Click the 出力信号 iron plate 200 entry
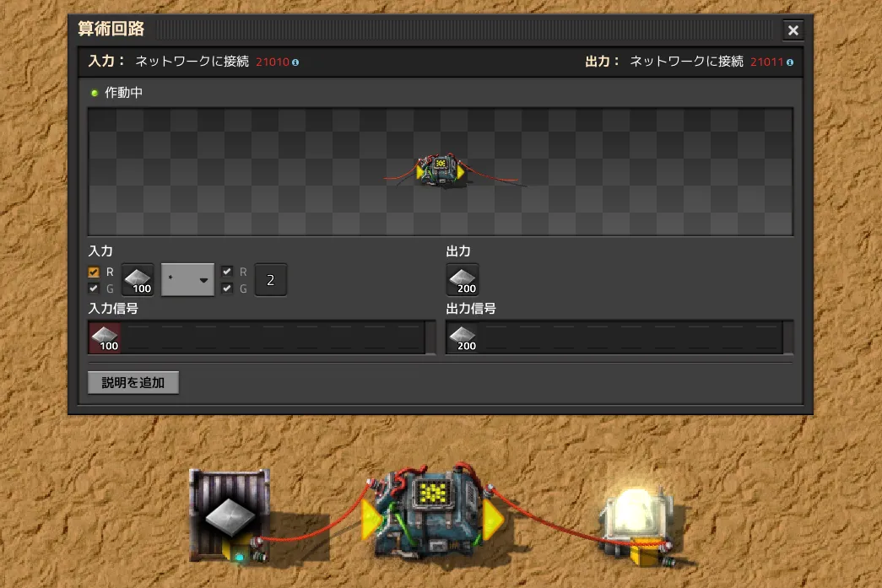The height and width of the screenshot is (588, 882). coord(463,337)
